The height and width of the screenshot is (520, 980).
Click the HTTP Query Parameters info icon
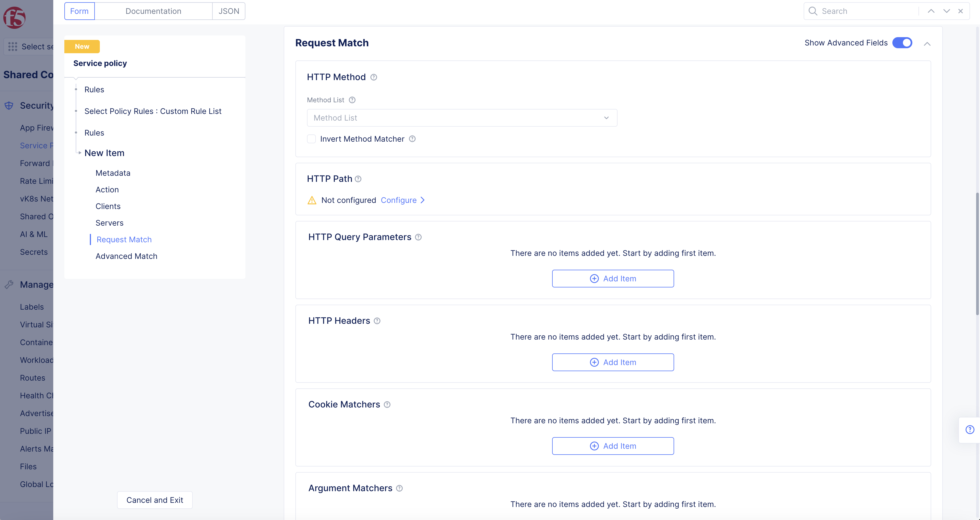(418, 237)
